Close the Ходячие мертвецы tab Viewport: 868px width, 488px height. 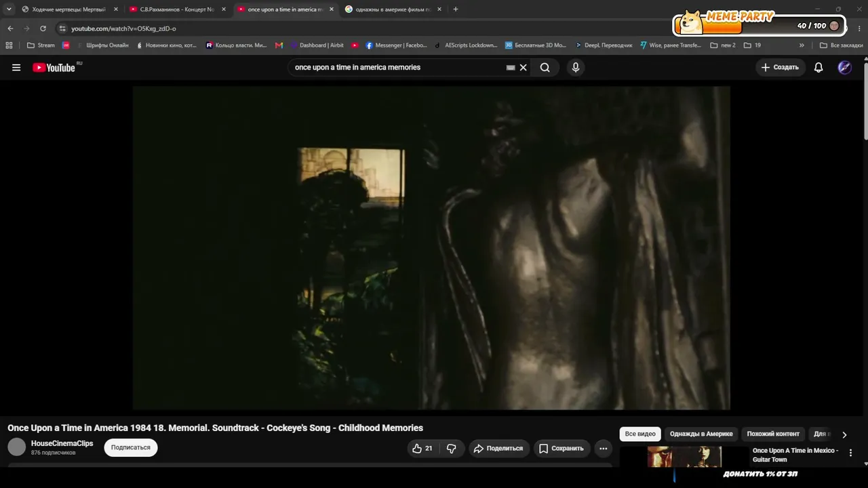(x=116, y=9)
